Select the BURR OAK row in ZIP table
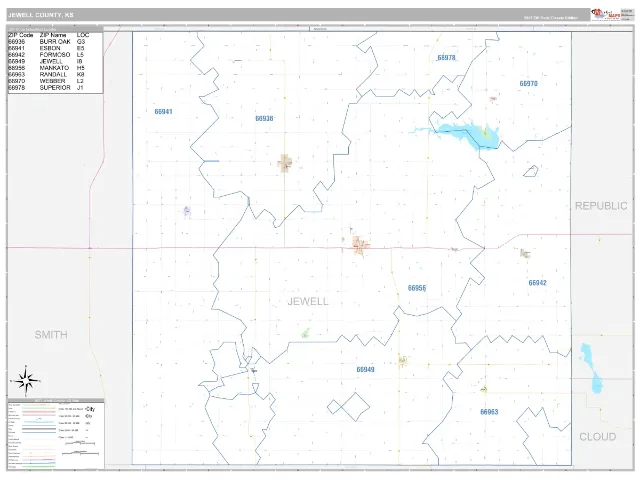The image size is (640, 480). pos(47,42)
